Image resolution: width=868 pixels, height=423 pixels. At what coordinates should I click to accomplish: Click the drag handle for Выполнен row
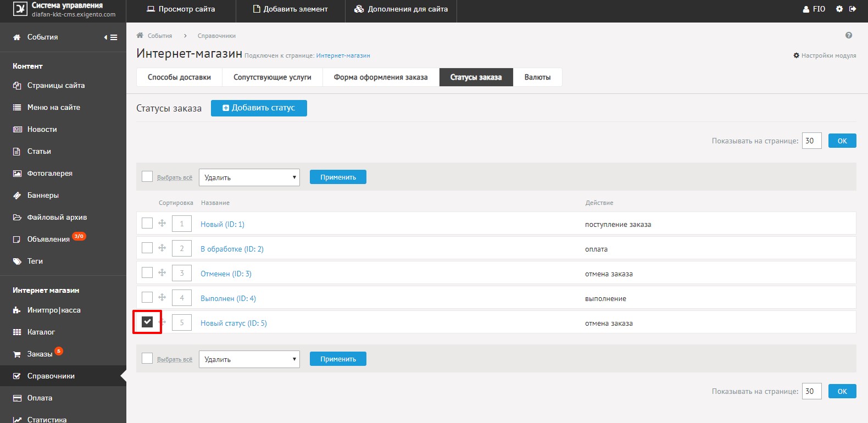point(162,297)
